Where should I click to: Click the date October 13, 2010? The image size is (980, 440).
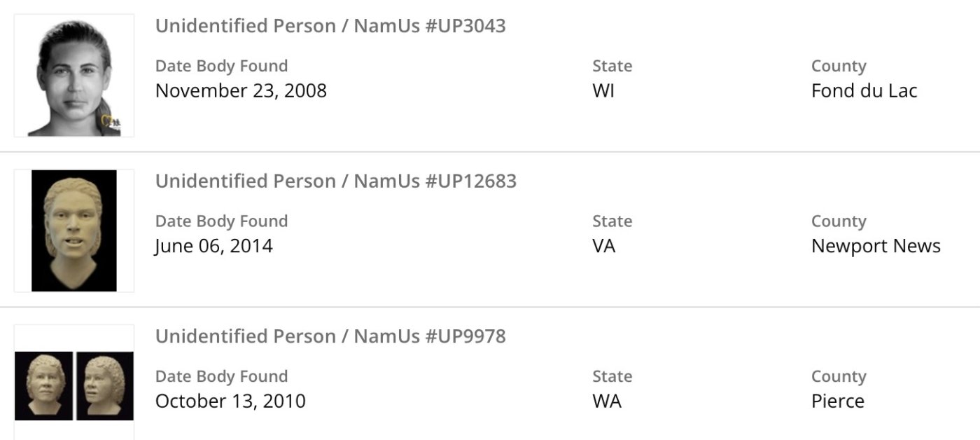(230, 401)
